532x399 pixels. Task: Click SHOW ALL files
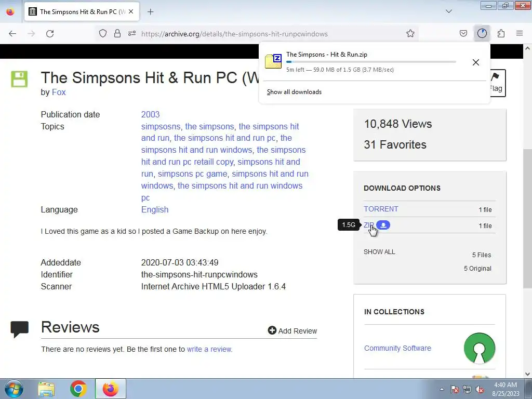click(379, 252)
